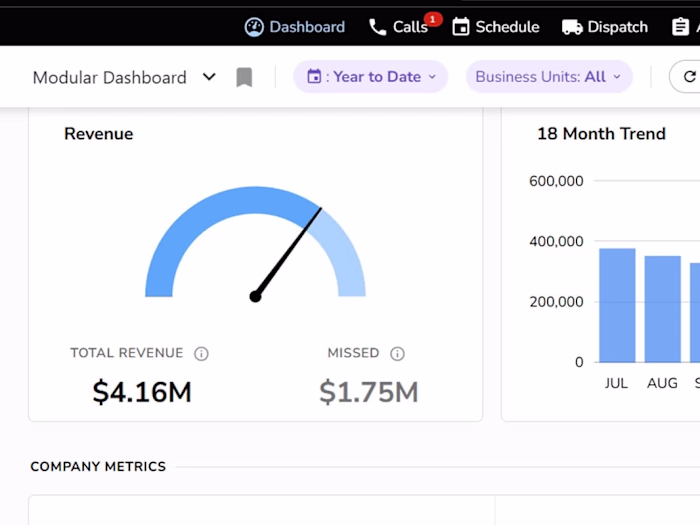
Task: Click the Dispatch truck icon
Action: coord(572,27)
